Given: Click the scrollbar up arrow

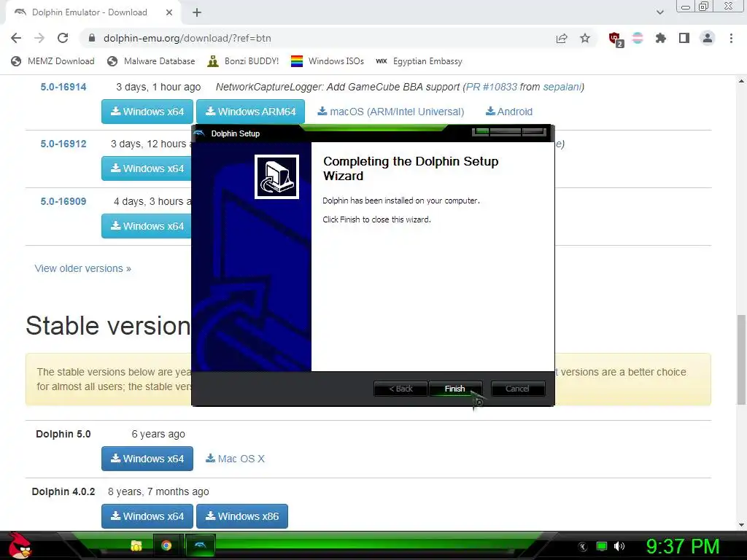Looking at the screenshot, I should tap(741, 81).
